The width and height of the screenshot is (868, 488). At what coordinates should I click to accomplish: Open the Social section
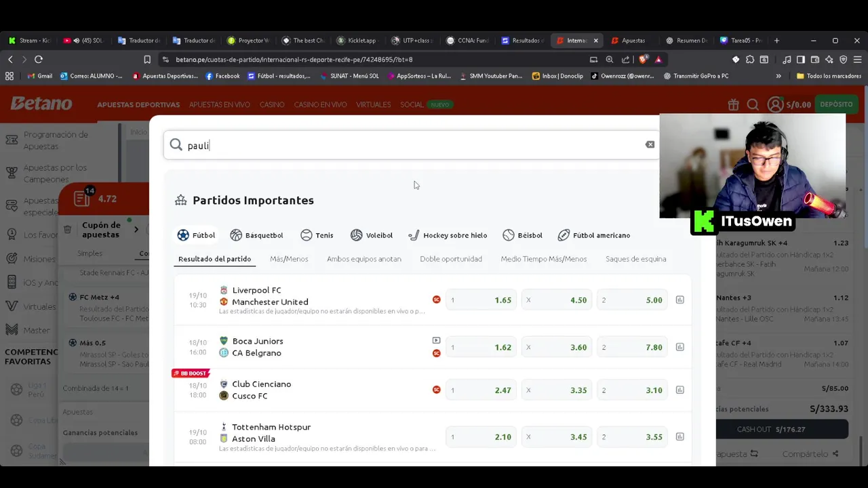coord(412,104)
